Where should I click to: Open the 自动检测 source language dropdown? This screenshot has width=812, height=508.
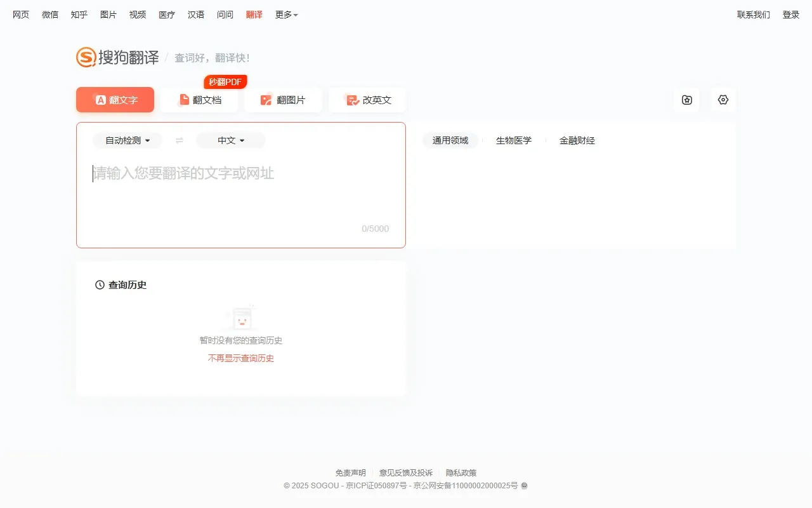(127, 140)
